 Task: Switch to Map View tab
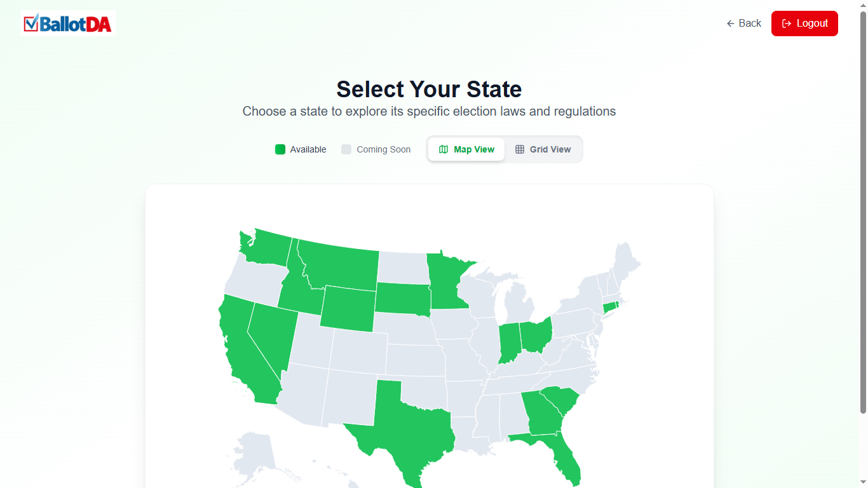point(466,149)
